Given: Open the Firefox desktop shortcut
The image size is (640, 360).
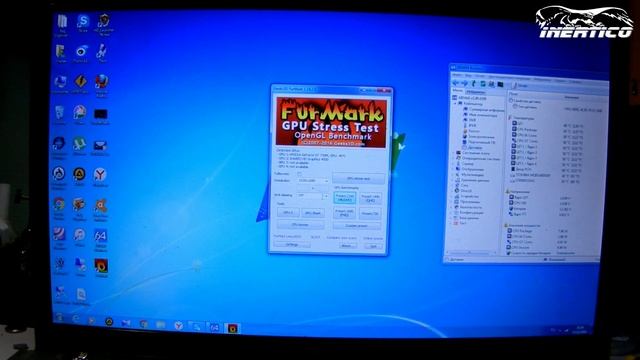Looking at the screenshot, I should [102, 84].
